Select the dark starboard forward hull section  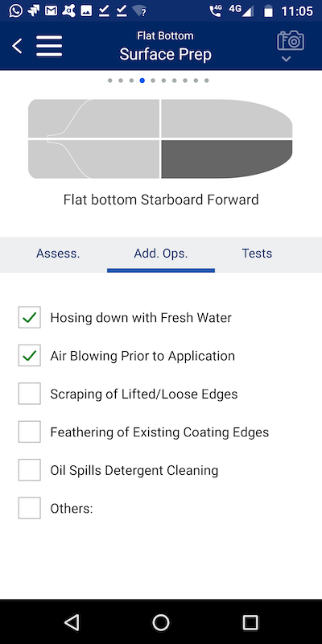pos(227,159)
